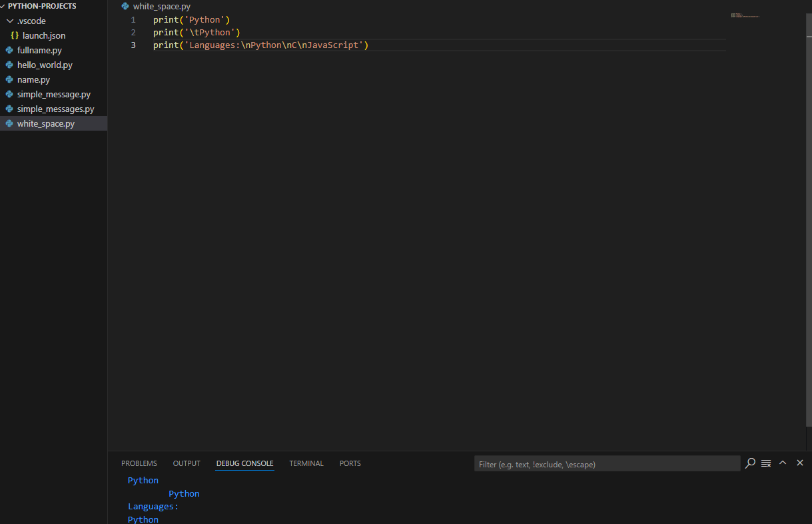Click line number 1 in gutter

click(133, 20)
